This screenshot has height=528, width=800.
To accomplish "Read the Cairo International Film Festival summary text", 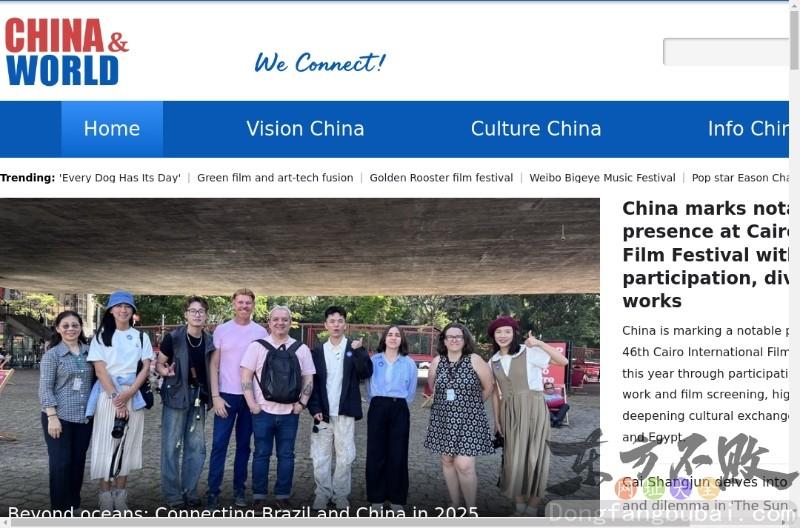I will [706, 384].
